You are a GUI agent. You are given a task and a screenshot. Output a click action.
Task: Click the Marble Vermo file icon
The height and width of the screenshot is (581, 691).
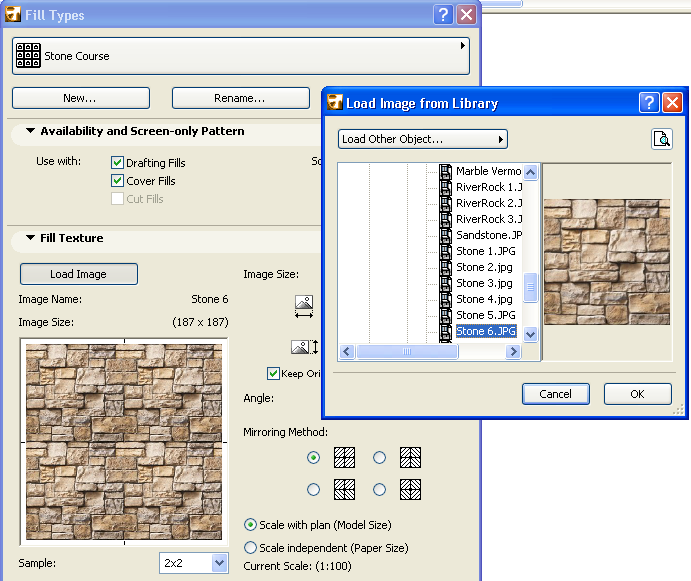[446, 171]
